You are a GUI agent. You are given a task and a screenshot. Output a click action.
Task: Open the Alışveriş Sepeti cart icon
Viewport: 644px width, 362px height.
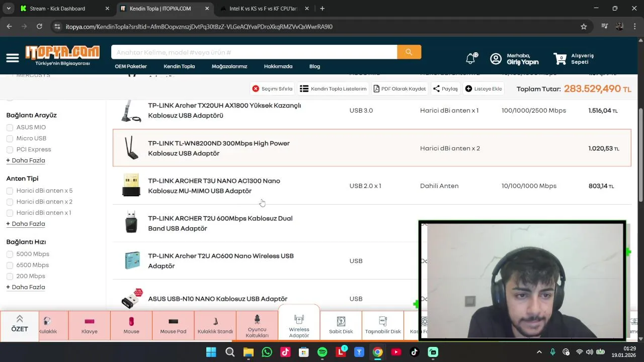[560, 59]
